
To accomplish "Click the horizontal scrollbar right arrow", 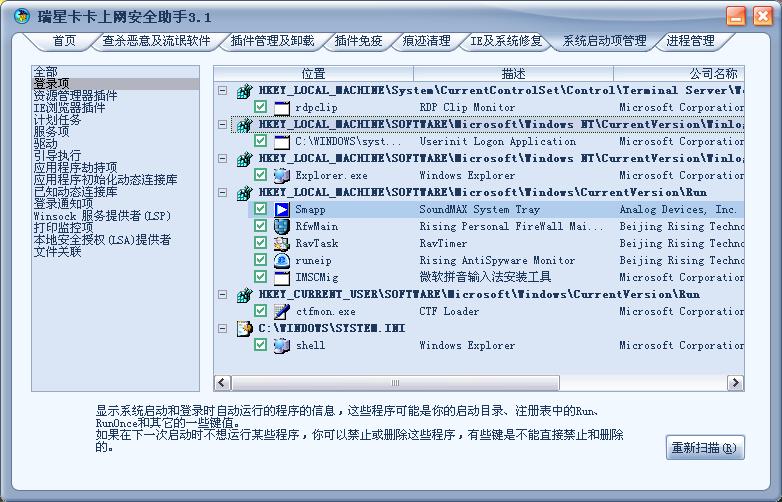I will pos(735,383).
